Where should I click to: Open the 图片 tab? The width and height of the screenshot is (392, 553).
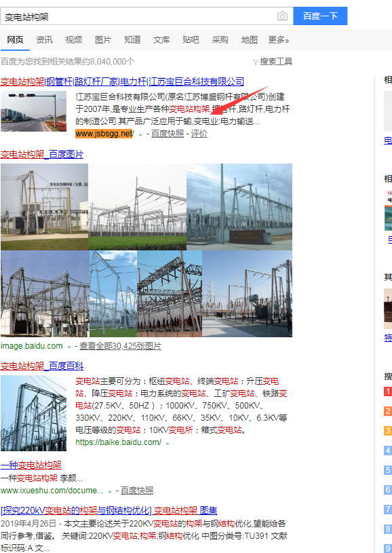point(103,40)
